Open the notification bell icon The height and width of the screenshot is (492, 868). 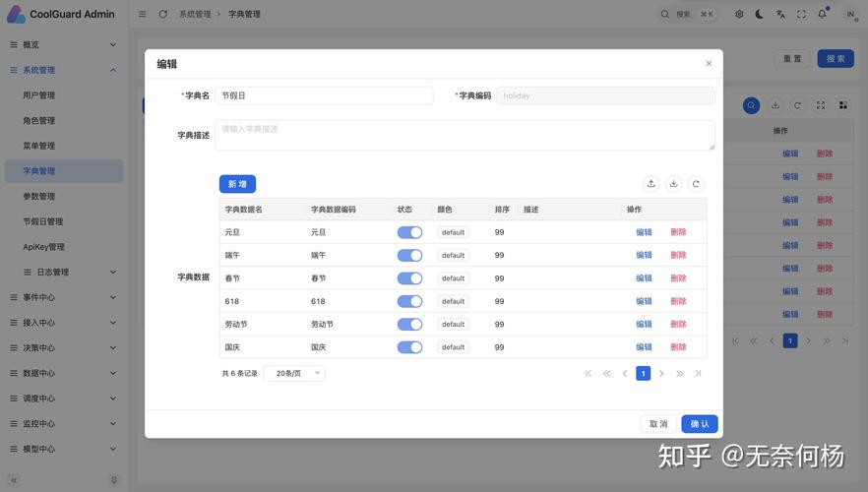[822, 14]
